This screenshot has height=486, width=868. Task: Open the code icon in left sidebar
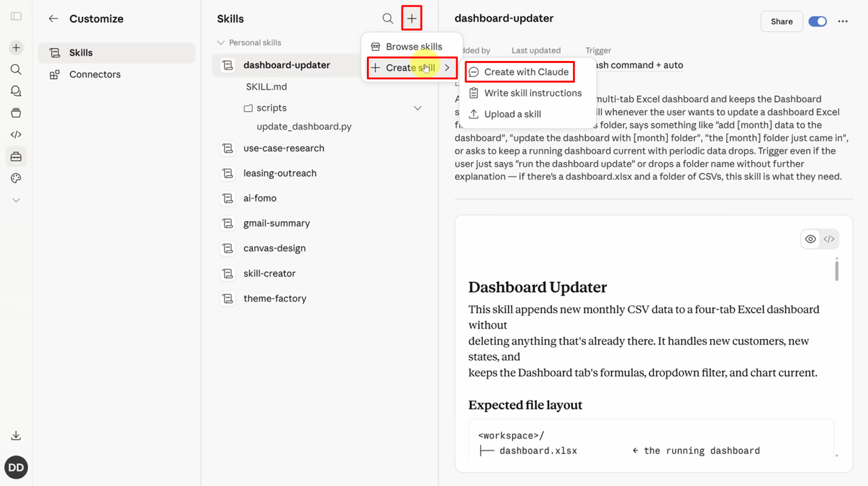16,135
